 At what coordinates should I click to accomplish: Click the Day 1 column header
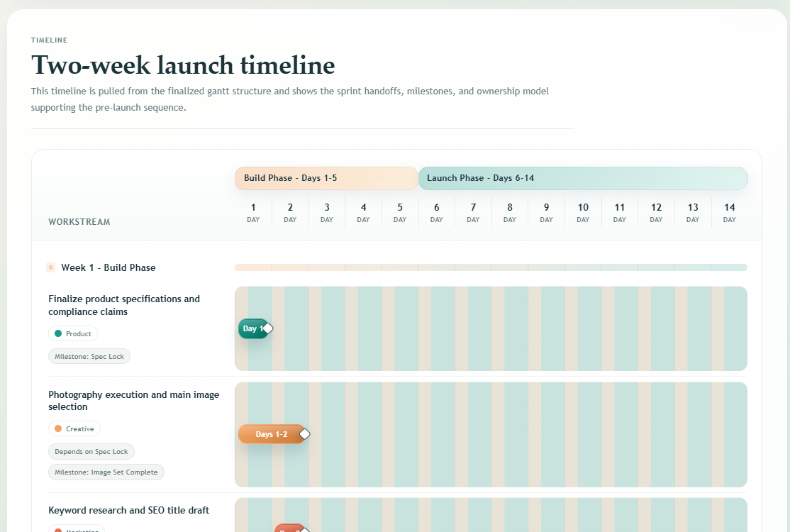point(253,212)
